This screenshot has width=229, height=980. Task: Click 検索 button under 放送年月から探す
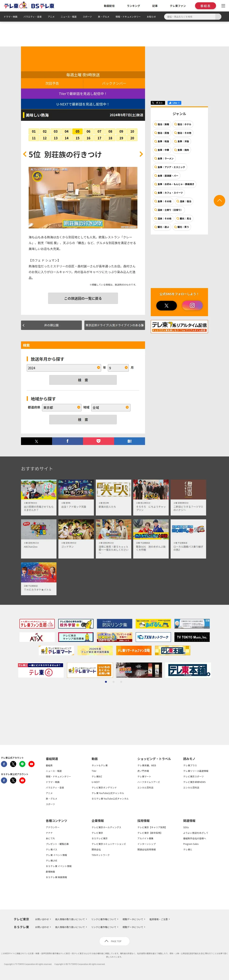pos(83,380)
